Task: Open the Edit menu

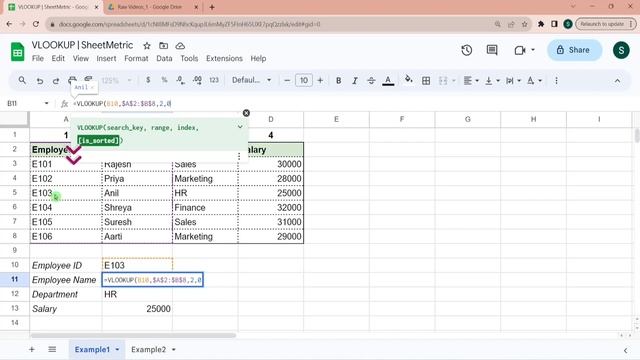Action: [58, 58]
